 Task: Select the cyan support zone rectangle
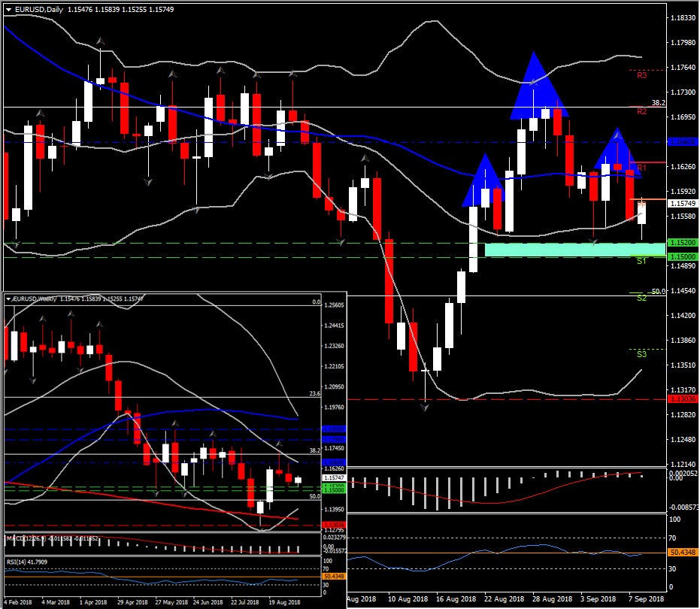tap(575, 250)
